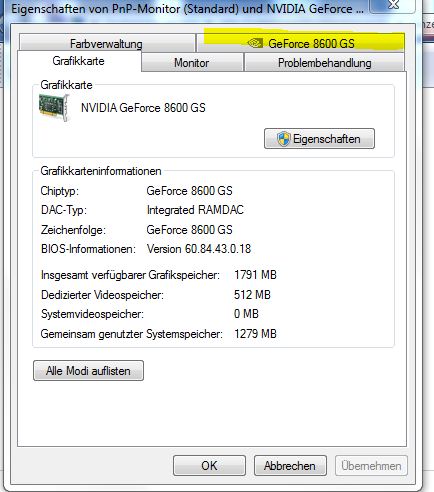Open the highlighted GeForce 8600 GS tab
The width and height of the screenshot is (434, 492).
[301, 43]
